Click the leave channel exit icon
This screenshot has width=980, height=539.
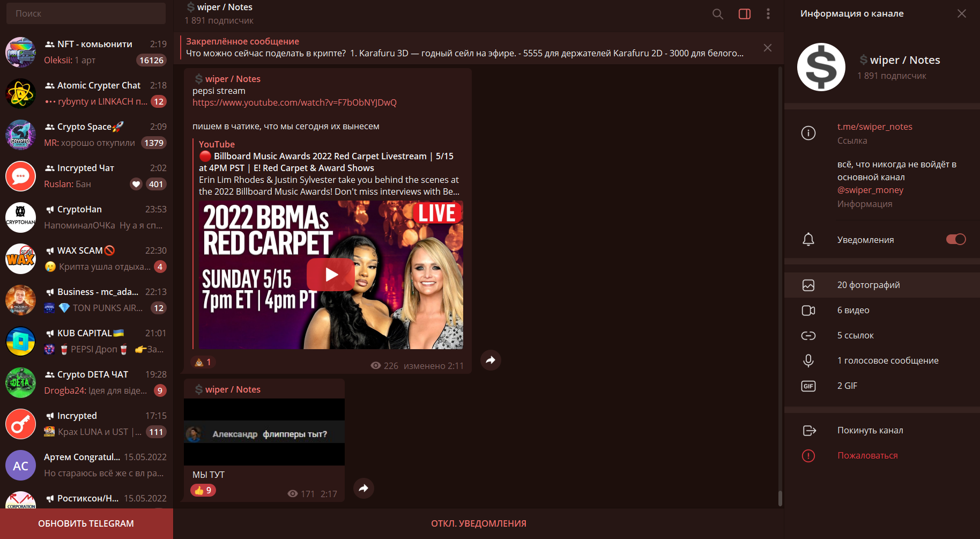809,430
